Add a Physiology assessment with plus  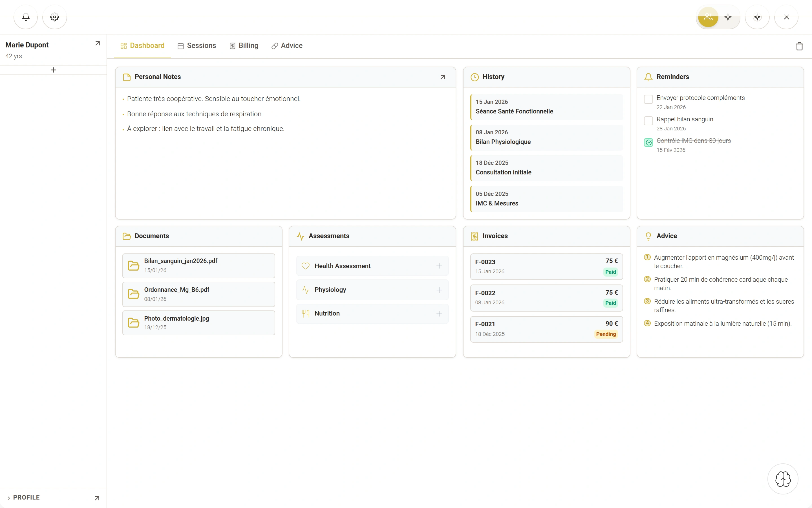pos(439,290)
